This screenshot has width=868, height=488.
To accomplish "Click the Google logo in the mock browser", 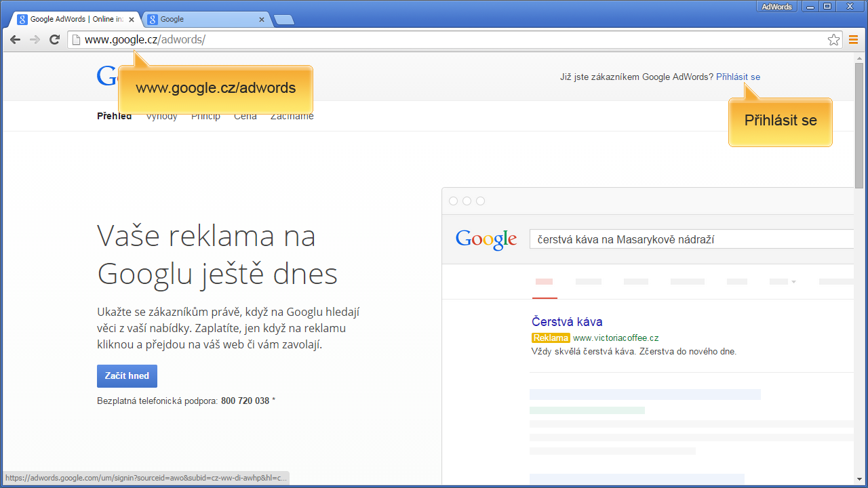I will click(x=486, y=240).
